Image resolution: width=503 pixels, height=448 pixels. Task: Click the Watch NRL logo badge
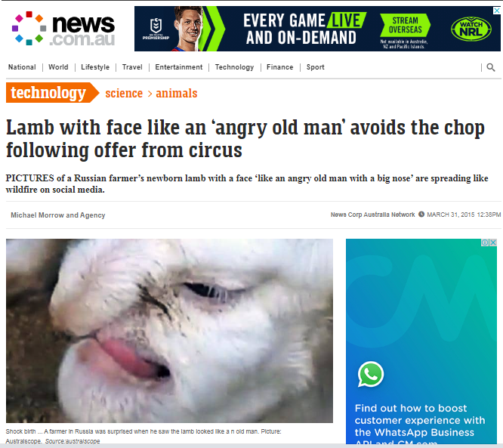pos(471,29)
